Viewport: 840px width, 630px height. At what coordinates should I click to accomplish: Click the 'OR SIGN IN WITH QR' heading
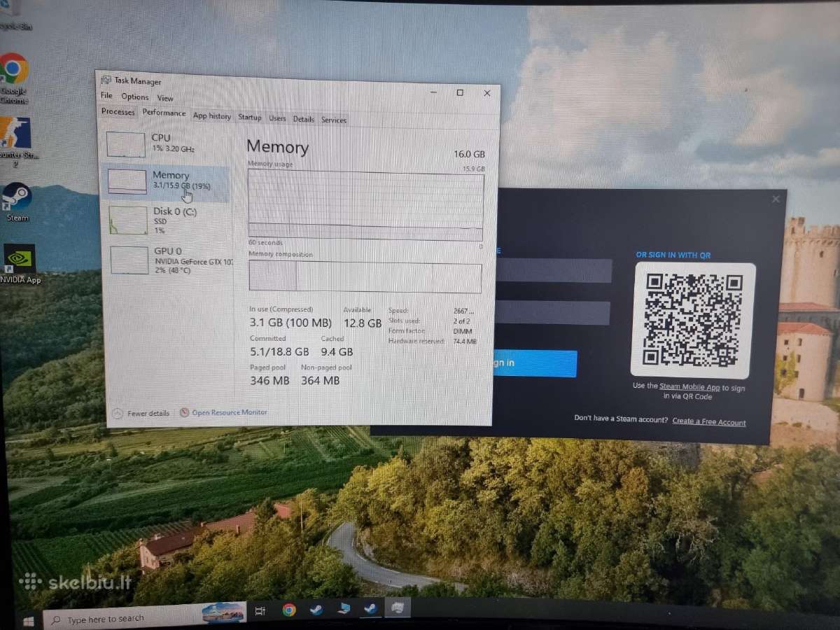tap(673, 255)
